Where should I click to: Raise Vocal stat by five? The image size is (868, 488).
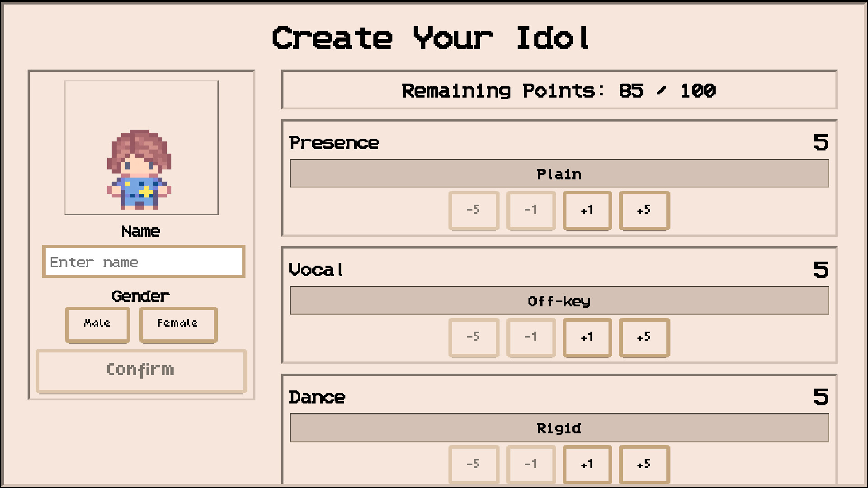tap(644, 337)
